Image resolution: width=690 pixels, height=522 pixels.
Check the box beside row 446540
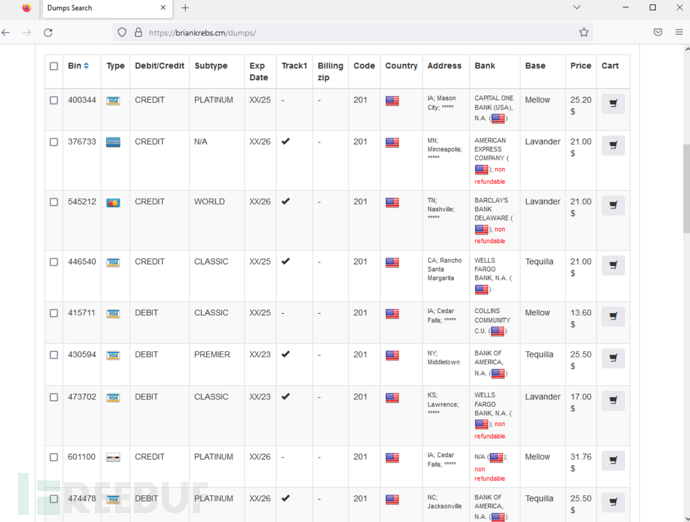point(54,262)
